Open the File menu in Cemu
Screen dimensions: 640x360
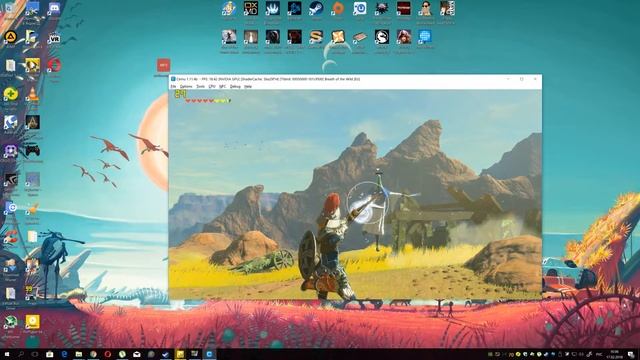[x=173, y=87]
